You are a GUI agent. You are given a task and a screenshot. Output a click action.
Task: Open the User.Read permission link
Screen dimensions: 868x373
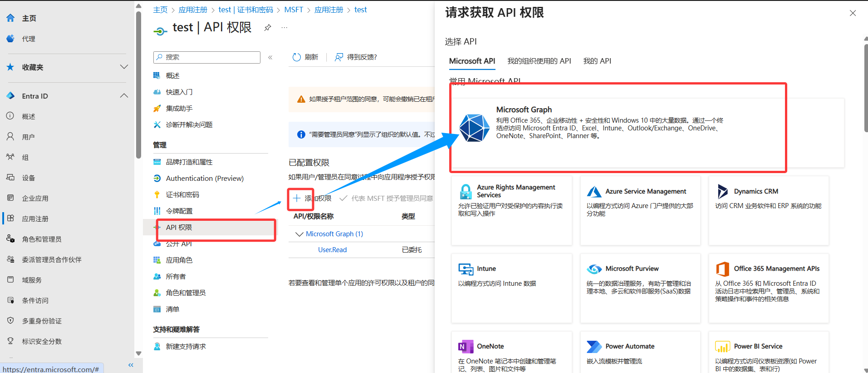click(332, 250)
